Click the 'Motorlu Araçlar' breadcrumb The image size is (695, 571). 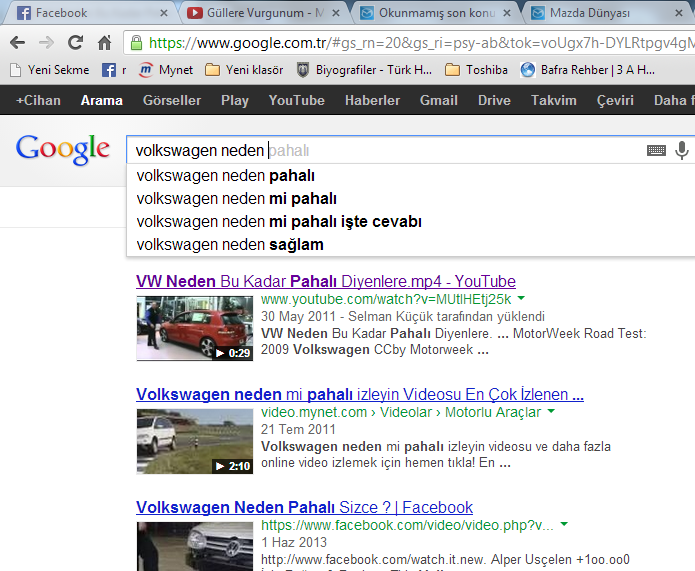[493, 412]
